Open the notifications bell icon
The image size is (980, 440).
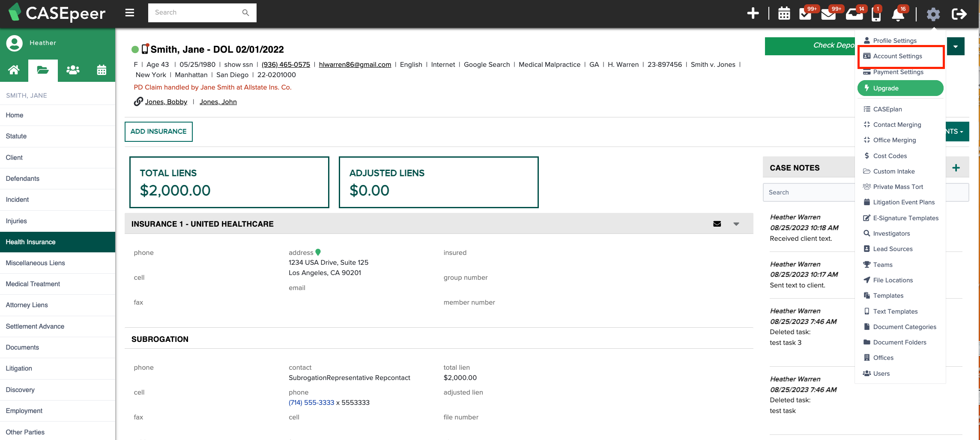click(898, 14)
